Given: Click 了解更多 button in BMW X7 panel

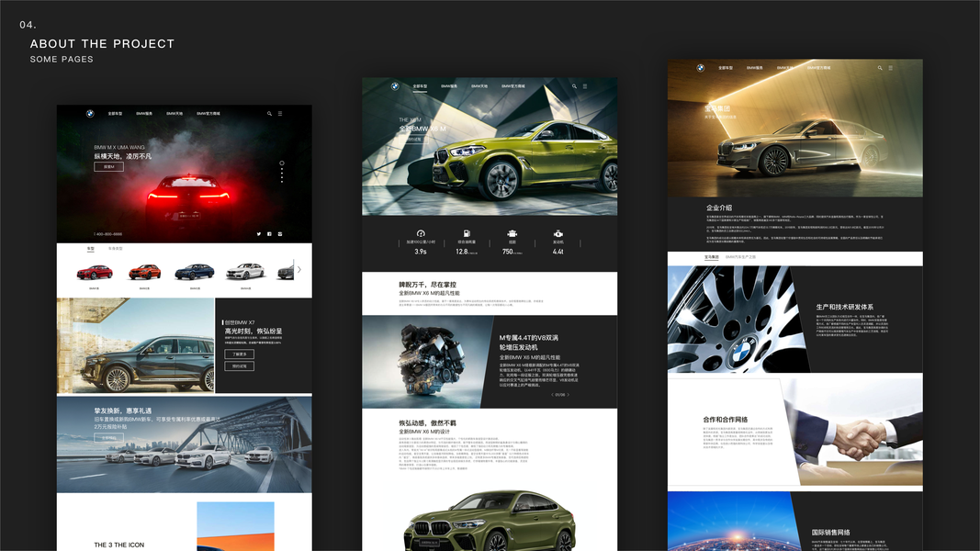Looking at the screenshot, I should [240, 354].
